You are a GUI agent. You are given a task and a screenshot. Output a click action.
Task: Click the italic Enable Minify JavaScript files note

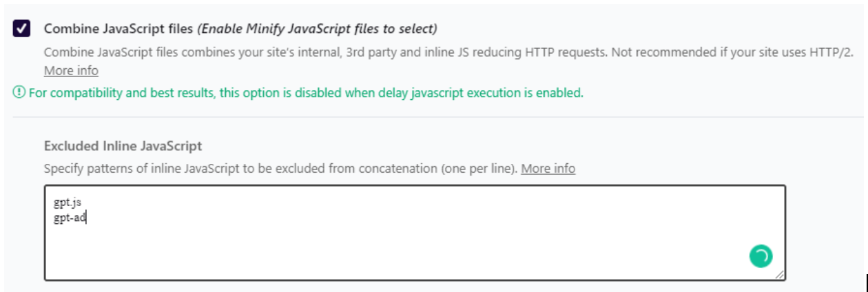coord(318,29)
